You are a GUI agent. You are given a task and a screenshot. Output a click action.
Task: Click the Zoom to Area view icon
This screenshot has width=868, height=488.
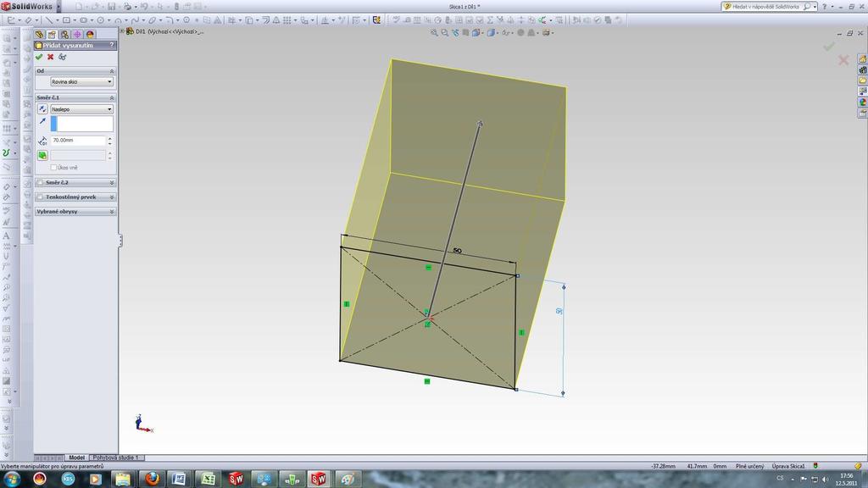pyautogui.click(x=444, y=33)
